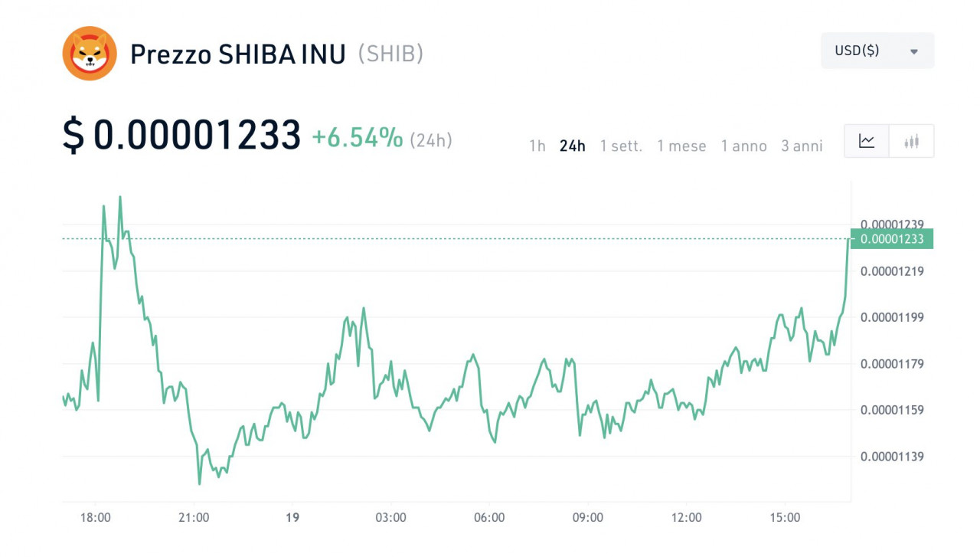
Task: Select the 1 sett. time range
Action: click(x=621, y=146)
